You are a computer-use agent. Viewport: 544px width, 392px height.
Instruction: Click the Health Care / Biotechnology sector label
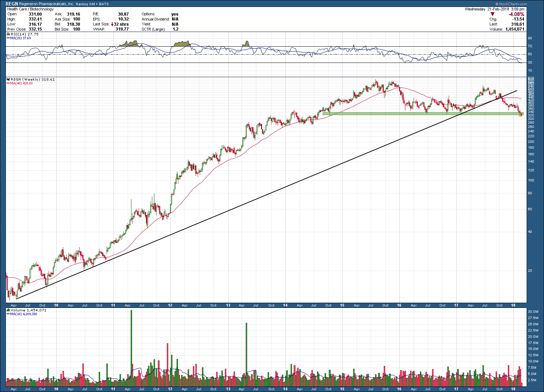pyautogui.click(x=31, y=9)
